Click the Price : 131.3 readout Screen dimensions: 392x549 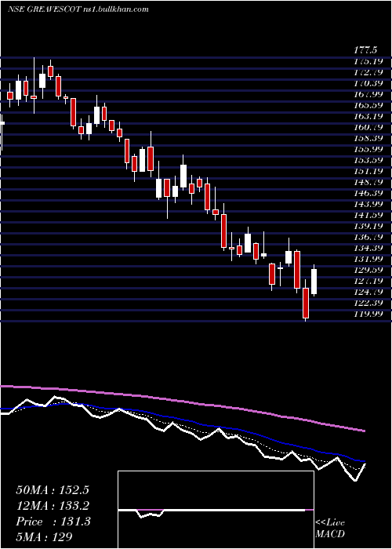coord(53,521)
